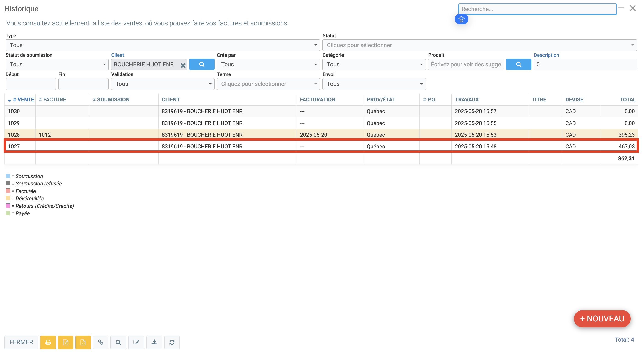Click the FERMER button
This screenshot has width=644, height=354.
coord(21,342)
